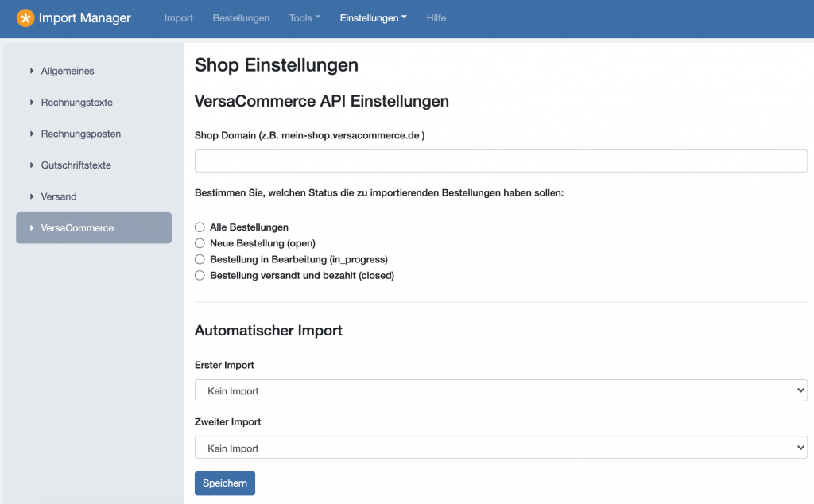Image resolution: width=814 pixels, height=504 pixels.
Task: Choose Bestellung in Bearbeitung (in_progress) option
Action: (x=200, y=259)
